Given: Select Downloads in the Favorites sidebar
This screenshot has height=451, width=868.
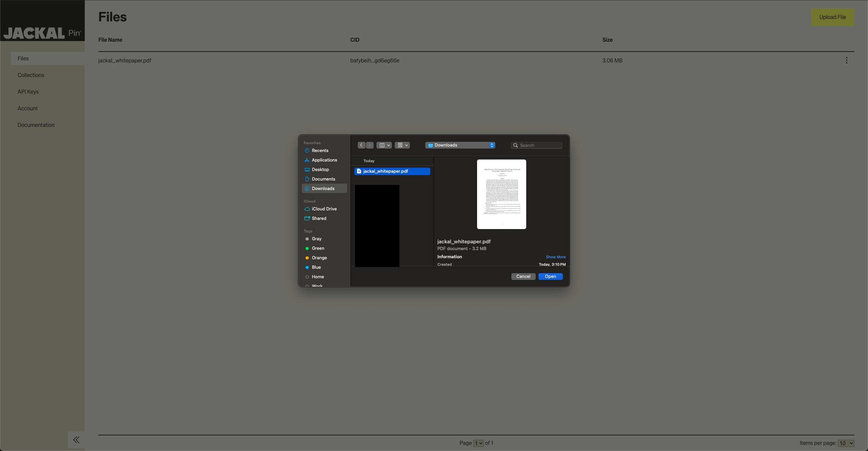Looking at the screenshot, I should [324, 188].
